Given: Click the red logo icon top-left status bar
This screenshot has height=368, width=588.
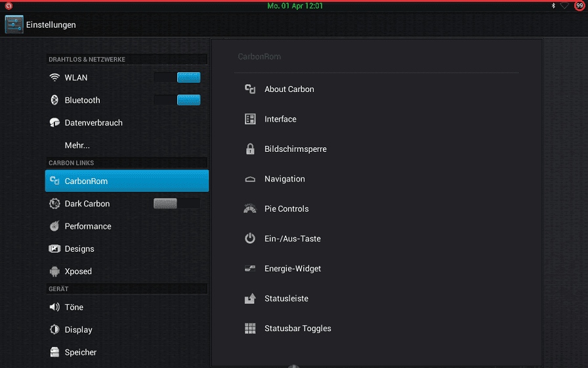Looking at the screenshot, I should [9, 6].
